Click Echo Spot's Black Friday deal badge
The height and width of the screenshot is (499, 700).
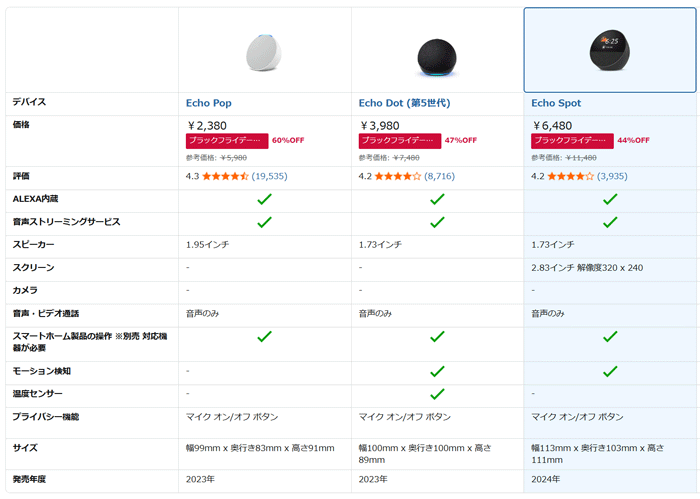[x=572, y=141]
